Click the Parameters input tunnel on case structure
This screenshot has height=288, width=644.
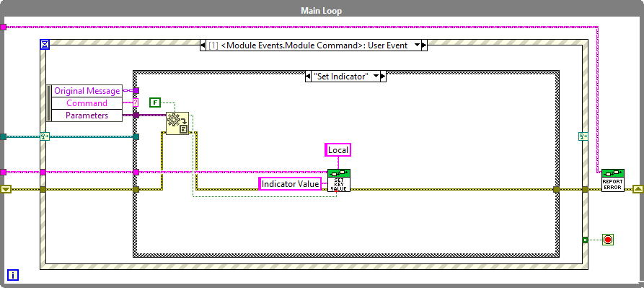pos(136,115)
